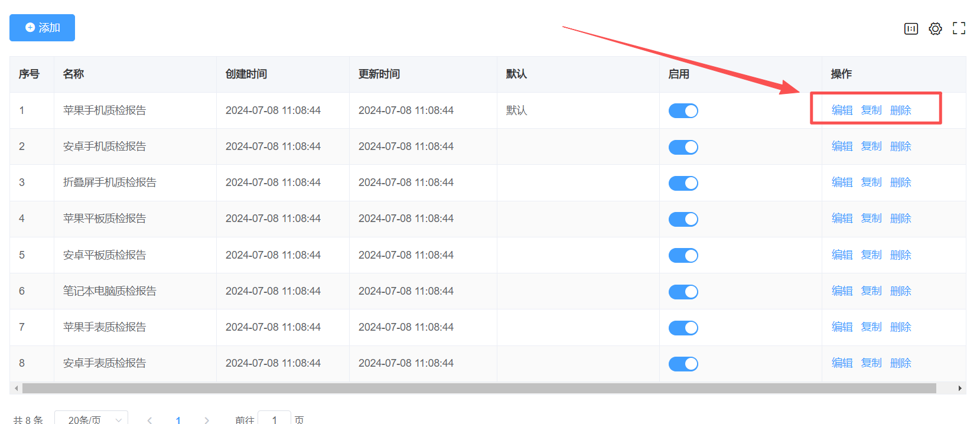Select page 1 in pagination
The image size is (980, 424).
click(178, 420)
